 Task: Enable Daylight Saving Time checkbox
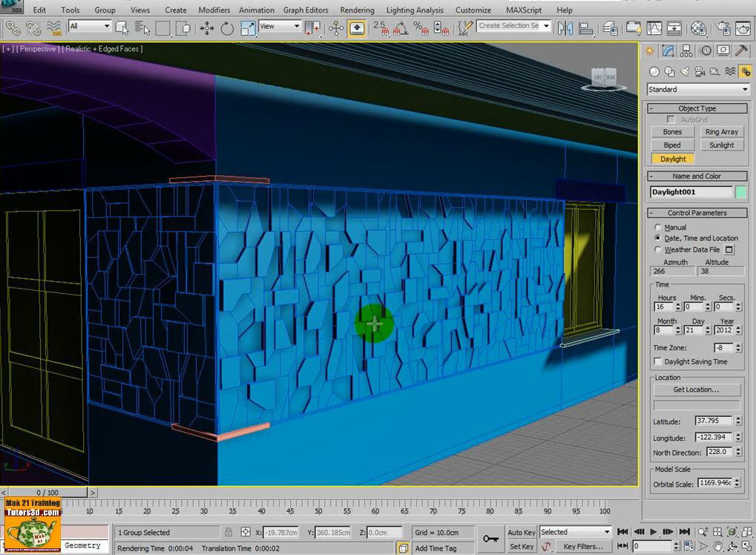(657, 361)
